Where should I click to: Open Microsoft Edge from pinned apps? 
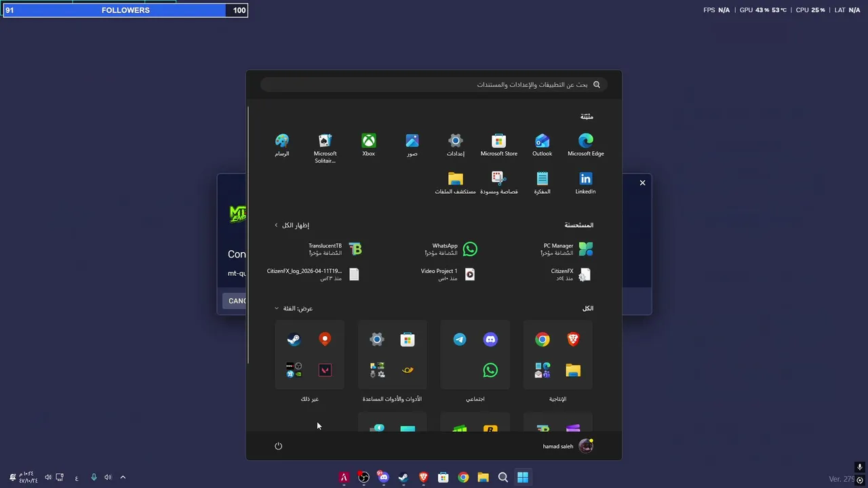click(585, 145)
